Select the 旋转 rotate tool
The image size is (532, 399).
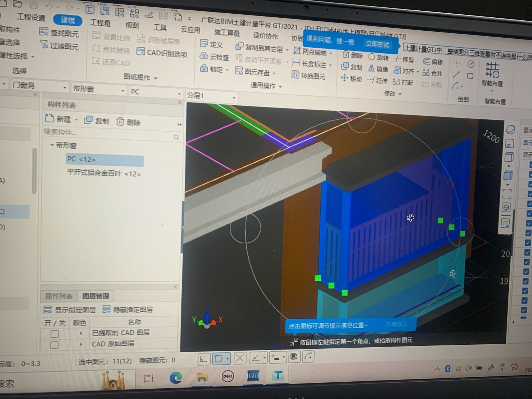tap(378, 57)
